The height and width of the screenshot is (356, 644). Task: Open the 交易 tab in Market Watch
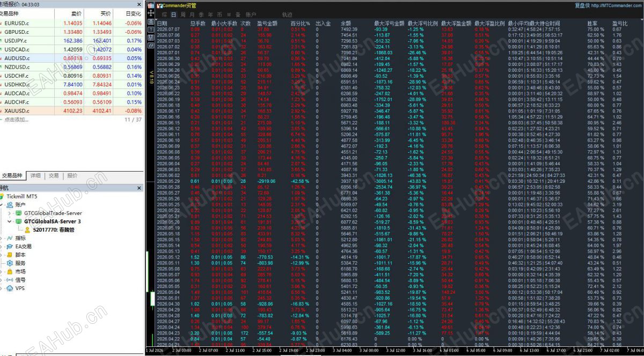coord(54,175)
